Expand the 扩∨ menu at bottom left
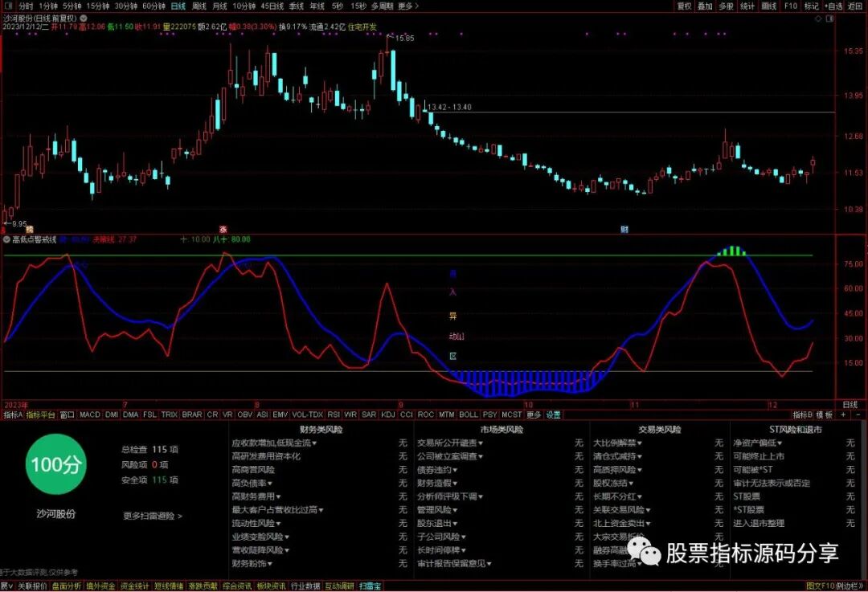Image resolution: width=868 pixels, height=592 pixels. (x=7, y=586)
